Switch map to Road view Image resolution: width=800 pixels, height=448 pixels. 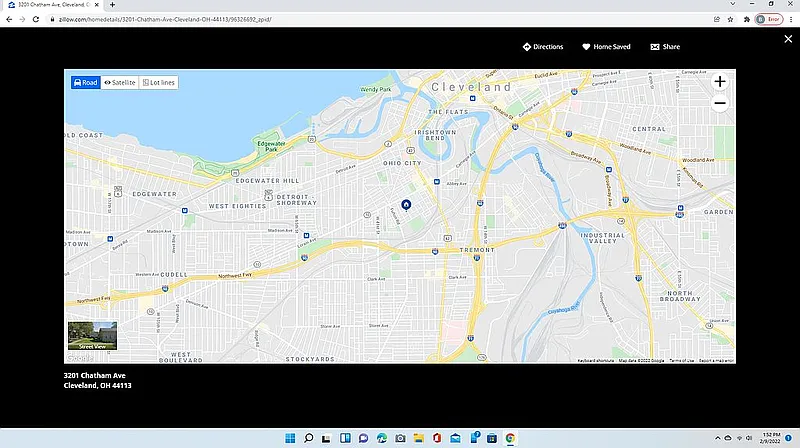85,82
